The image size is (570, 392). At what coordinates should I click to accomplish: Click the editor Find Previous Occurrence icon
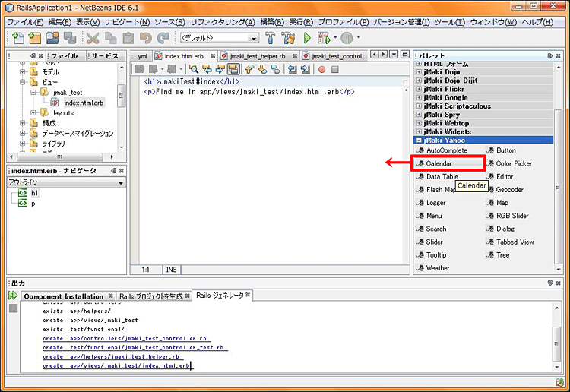[207, 69]
